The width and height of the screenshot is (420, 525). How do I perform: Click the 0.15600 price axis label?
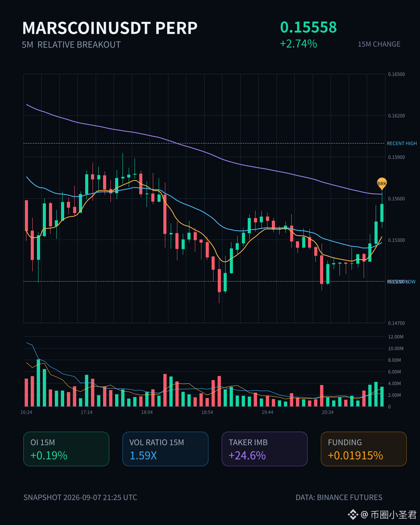point(396,199)
